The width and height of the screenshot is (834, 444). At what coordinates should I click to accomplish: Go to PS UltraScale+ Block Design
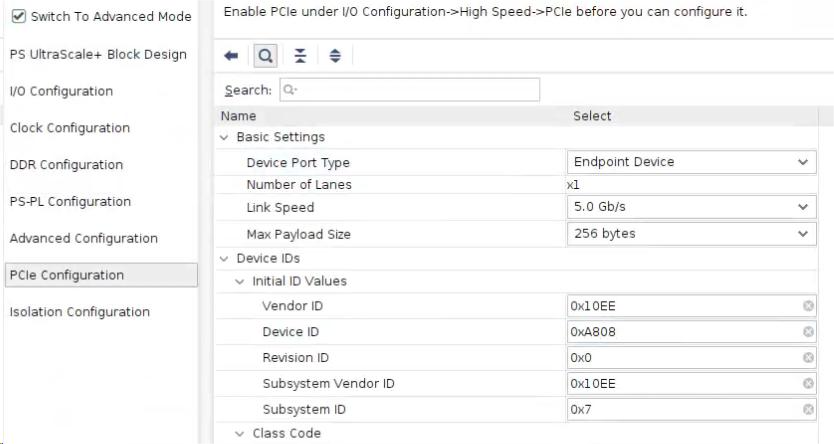coord(98,55)
